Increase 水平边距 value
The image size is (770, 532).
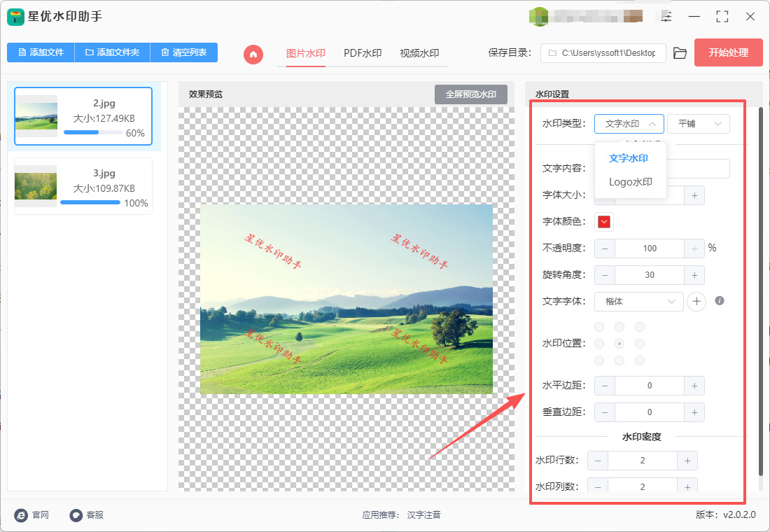click(694, 386)
